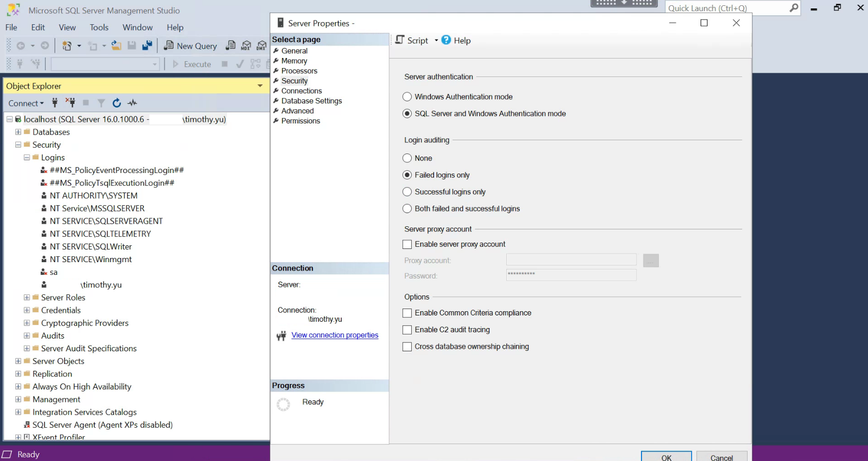Click the Analysis Services DMX Query icon

[261, 46]
